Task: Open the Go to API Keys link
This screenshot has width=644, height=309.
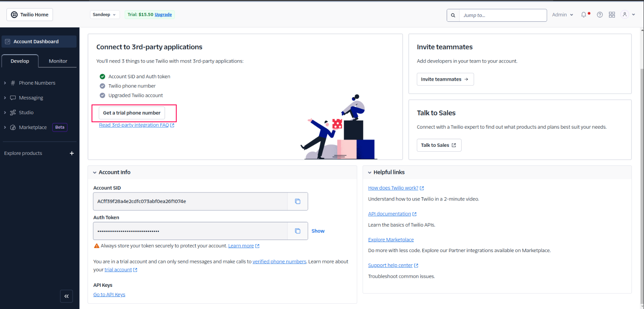Action: click(109, 294)
